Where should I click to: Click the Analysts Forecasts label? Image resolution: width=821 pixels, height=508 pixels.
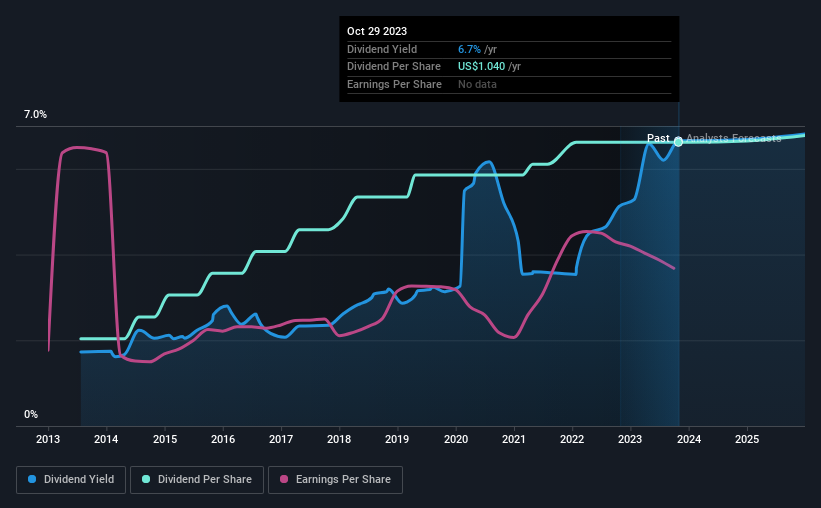click(734, 138)
